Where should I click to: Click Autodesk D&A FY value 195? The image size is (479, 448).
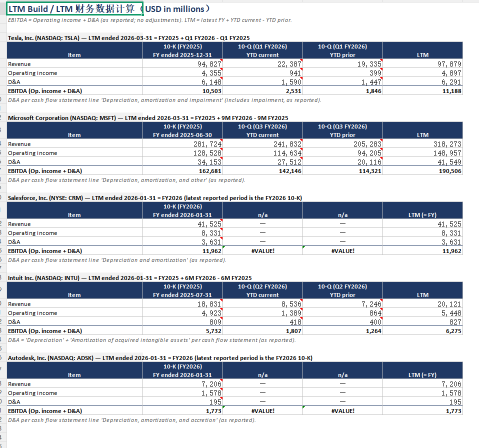(x=182, y=402)
